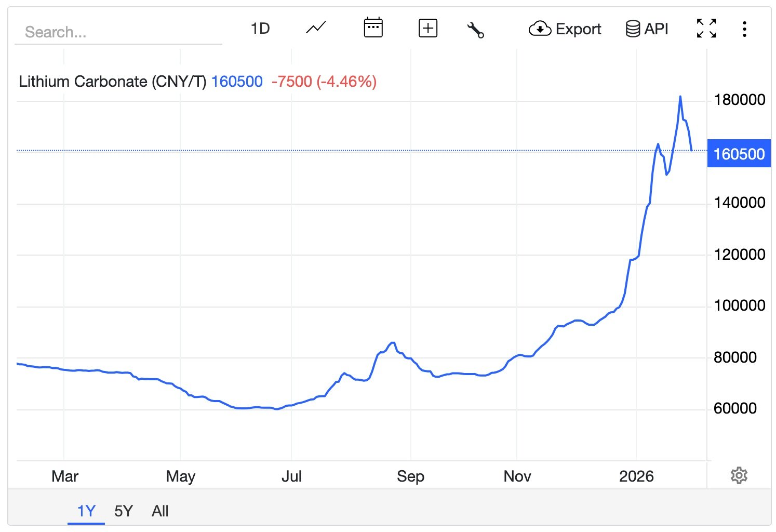Open the wrench chart tools icon
This screenshot has width=776, height=532.
(475, 30)
